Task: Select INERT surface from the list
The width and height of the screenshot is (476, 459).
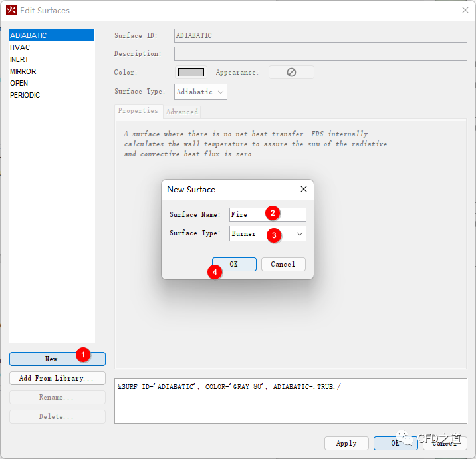Action: point(19,59)
